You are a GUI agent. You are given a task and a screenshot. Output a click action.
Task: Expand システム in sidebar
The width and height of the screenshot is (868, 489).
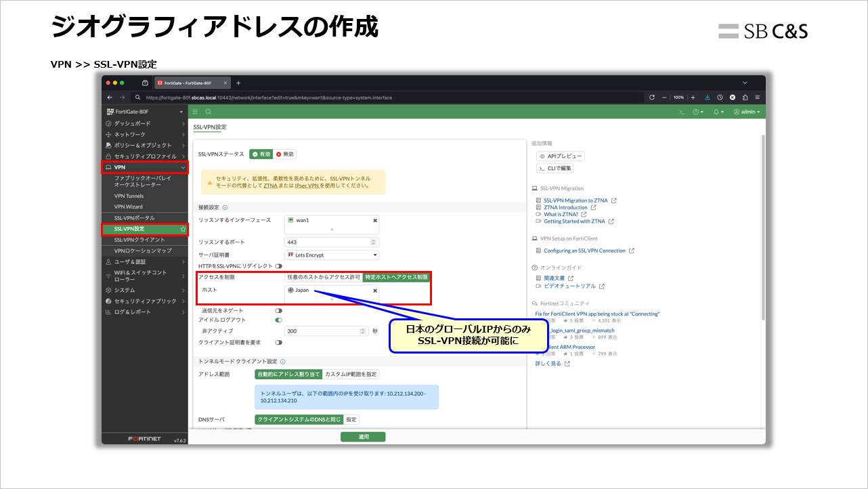pos(145,290)
